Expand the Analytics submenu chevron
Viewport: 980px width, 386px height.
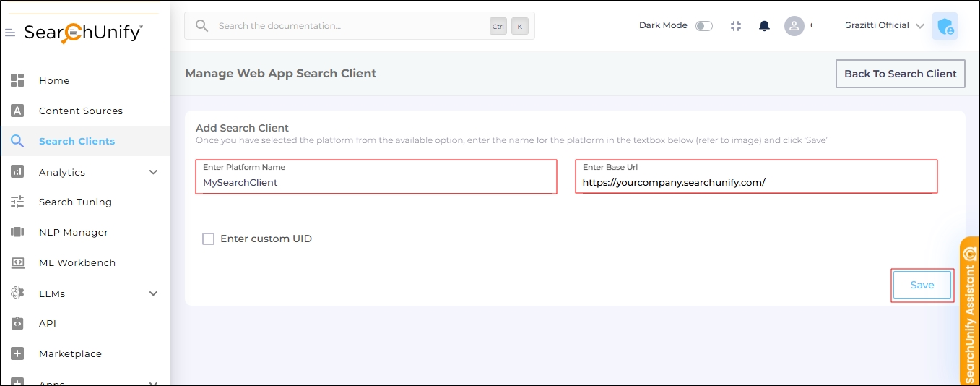(153, 172)
